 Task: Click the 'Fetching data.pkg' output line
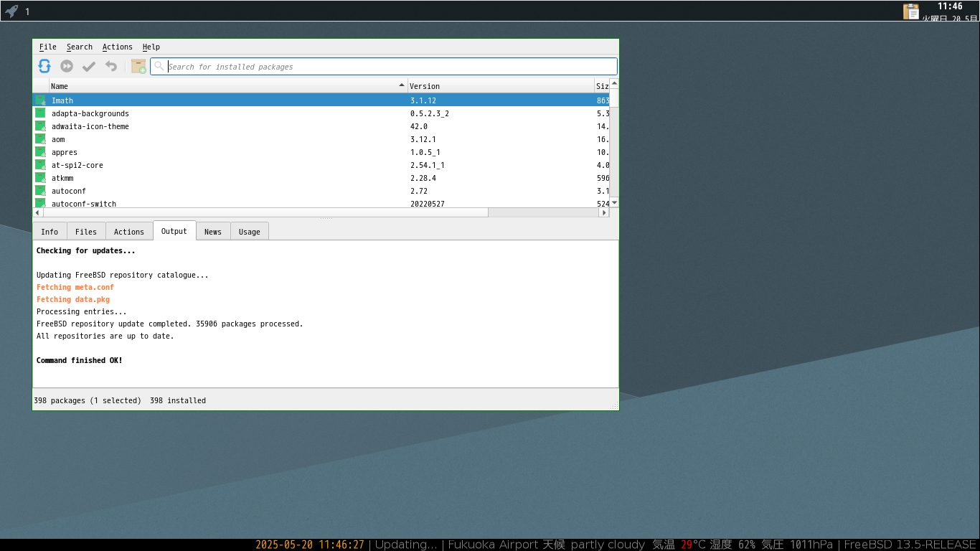point(73,299)
